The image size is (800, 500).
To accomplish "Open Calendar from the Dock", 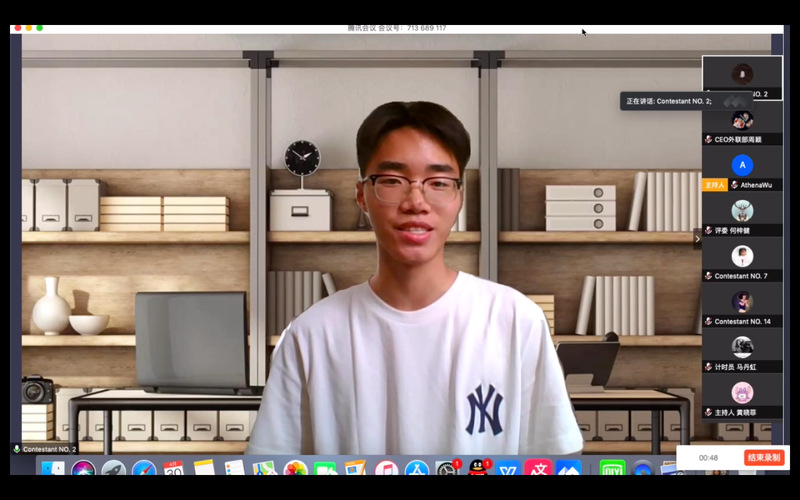I will (173, 468).
